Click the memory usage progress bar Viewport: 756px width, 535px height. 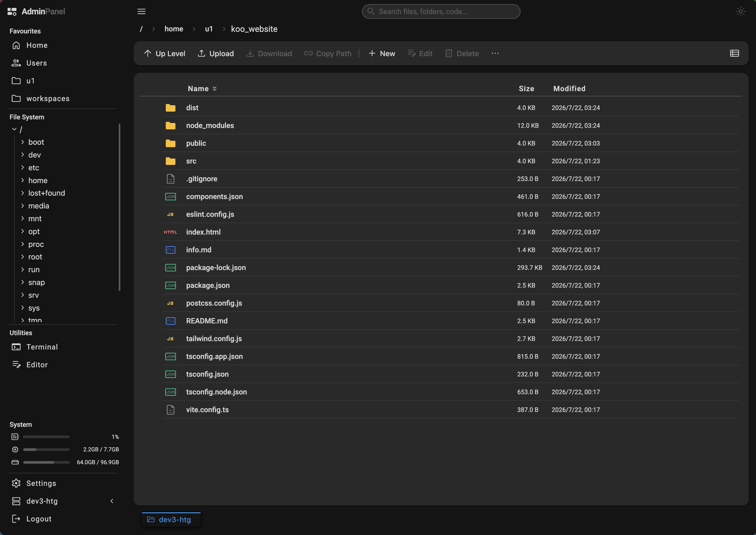click(46, 450)
